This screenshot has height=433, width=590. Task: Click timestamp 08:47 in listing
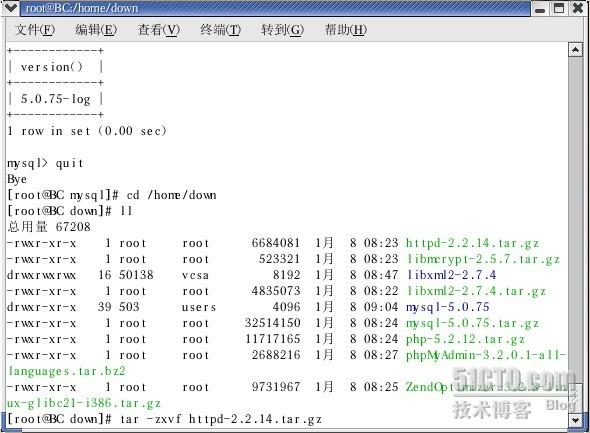[x=381, y=275]
